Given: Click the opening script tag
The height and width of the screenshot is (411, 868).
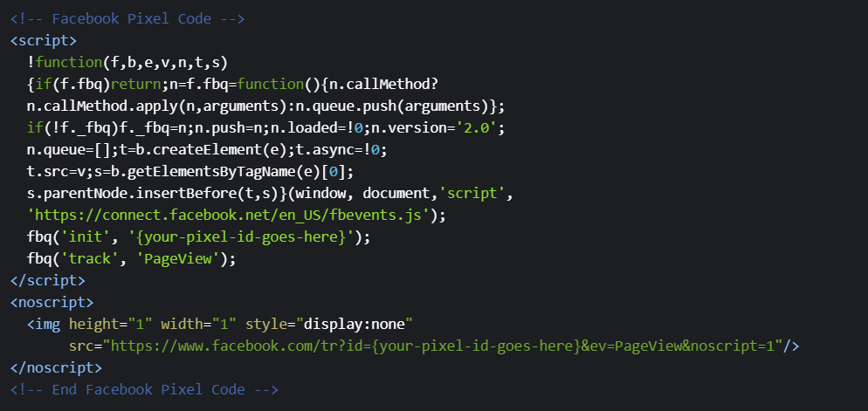Looking at the screenshot, I should tap(44, 40).
